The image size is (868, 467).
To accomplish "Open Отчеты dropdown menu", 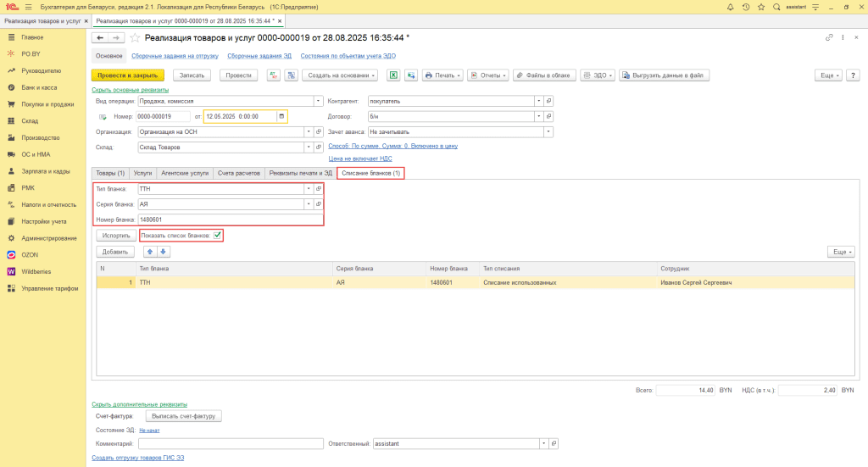I will click(x=487, y=75).
